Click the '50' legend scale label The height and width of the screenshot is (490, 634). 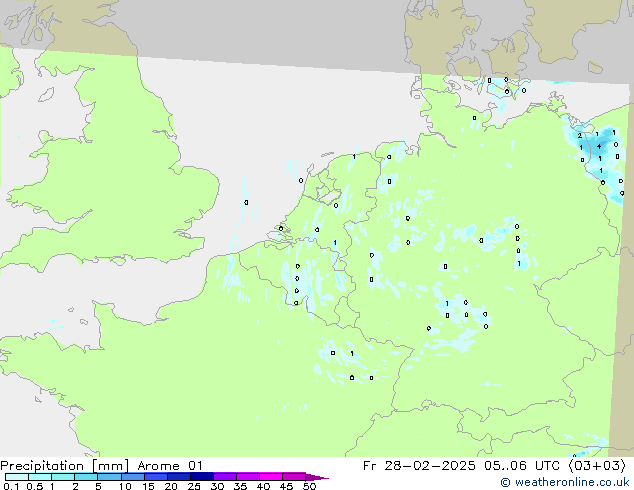309,486
